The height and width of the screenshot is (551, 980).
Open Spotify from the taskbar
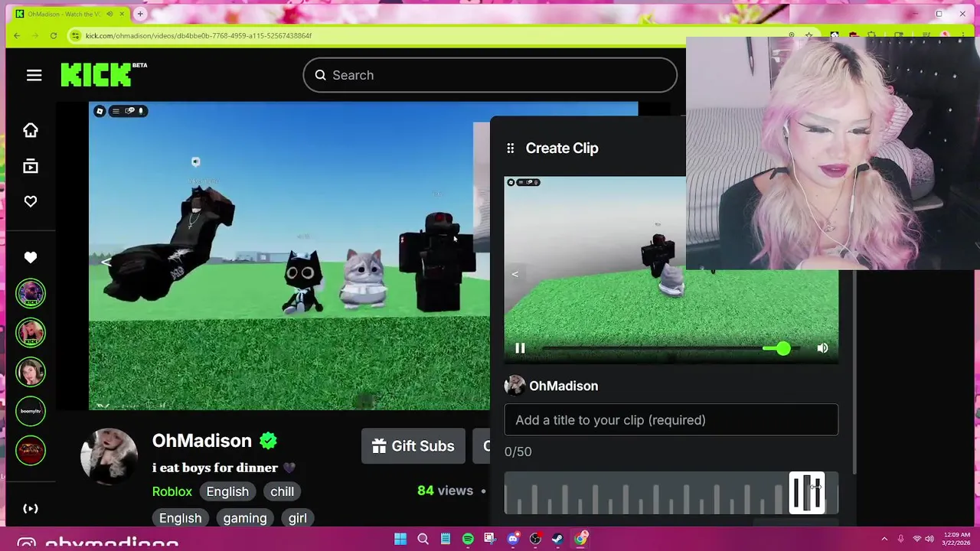468,539
